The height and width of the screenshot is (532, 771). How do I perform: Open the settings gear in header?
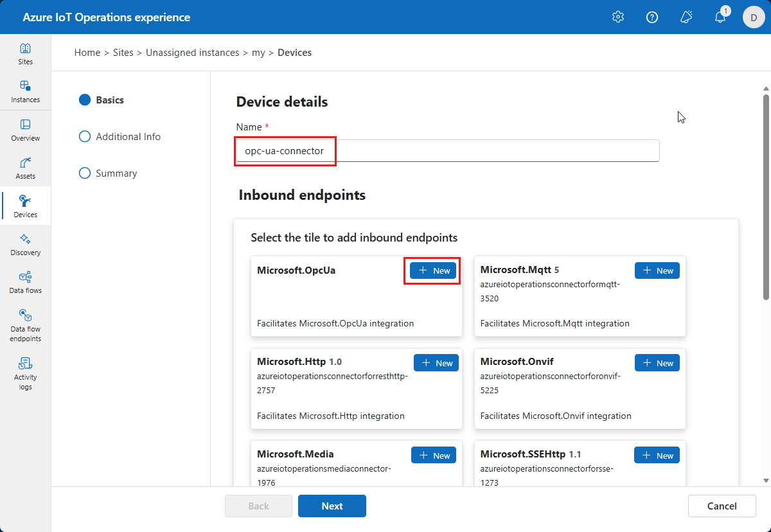(618, 17)
